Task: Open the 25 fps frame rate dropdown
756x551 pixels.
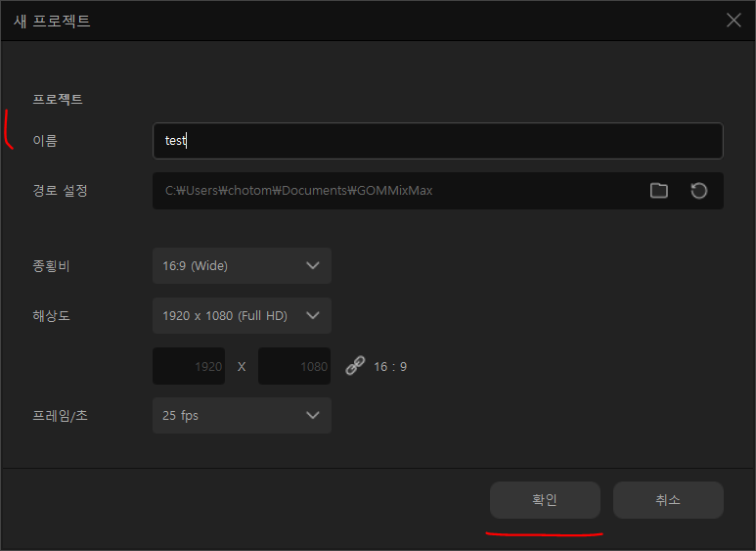Action: click(x=242, y=415)
